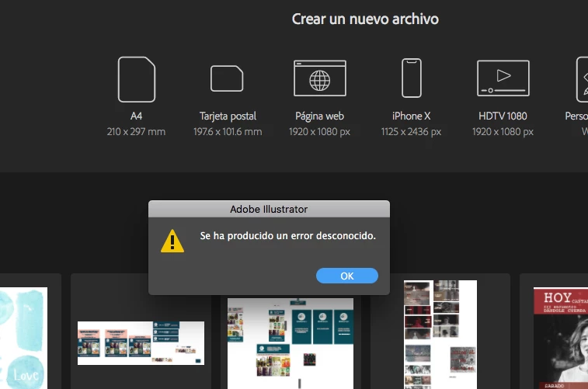Open the recent file with teal panel layout

tap(291, 343)
